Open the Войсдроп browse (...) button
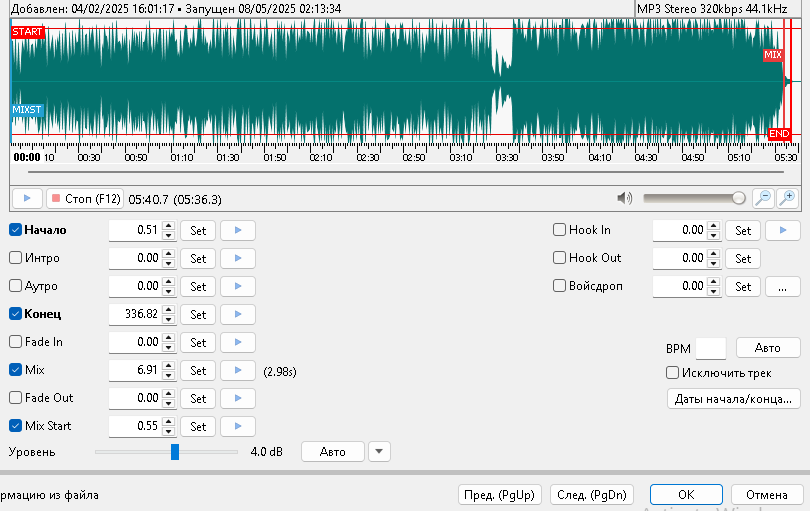The height and width of the screenshot is (511, 810). [783, 286]
